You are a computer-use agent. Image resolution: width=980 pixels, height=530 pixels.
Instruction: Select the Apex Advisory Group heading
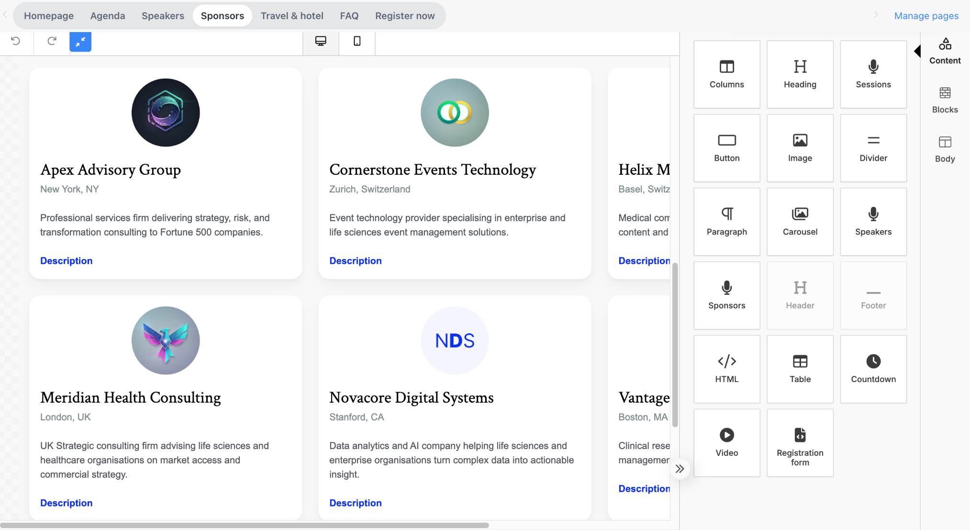tap(111, 170)
